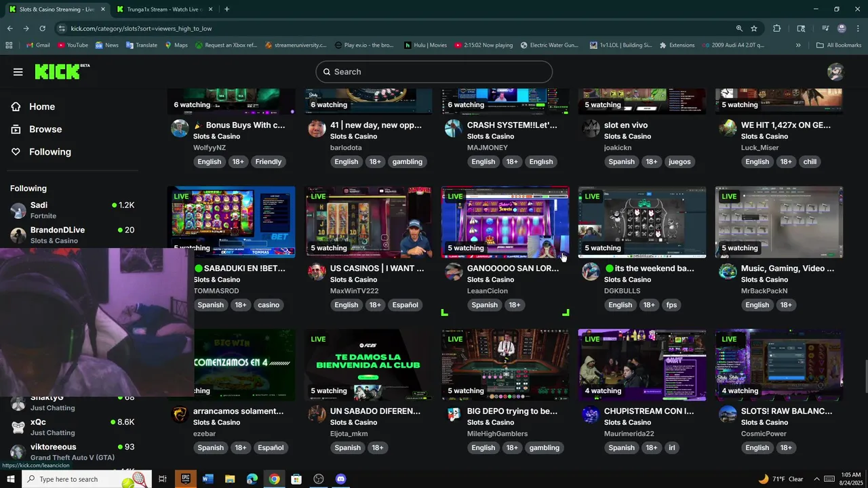The width and height of the screenshot is (868, 488).
Task: Reload the page
Action: click(42, 28)
